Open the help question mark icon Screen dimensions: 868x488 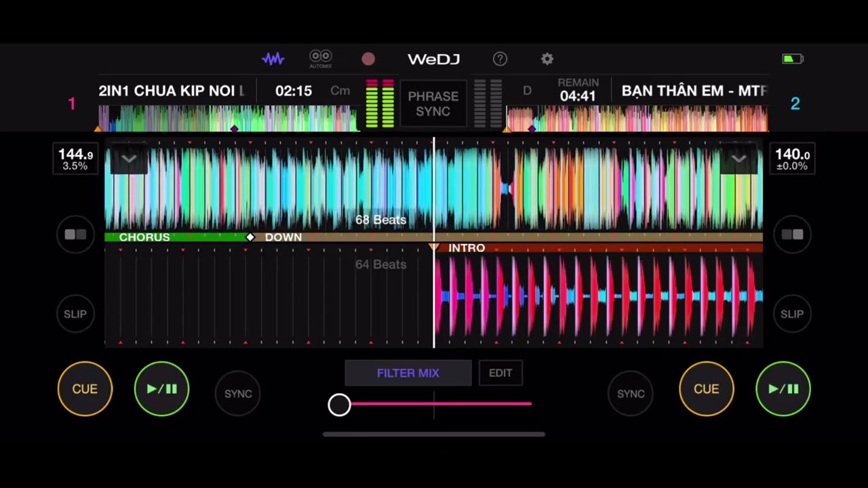pos(500,59)
